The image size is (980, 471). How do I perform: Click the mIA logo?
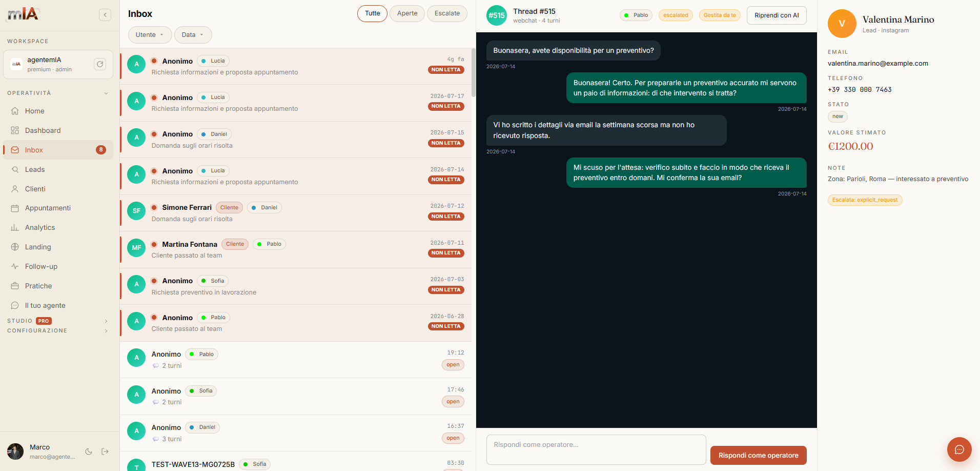coord(24,14)
